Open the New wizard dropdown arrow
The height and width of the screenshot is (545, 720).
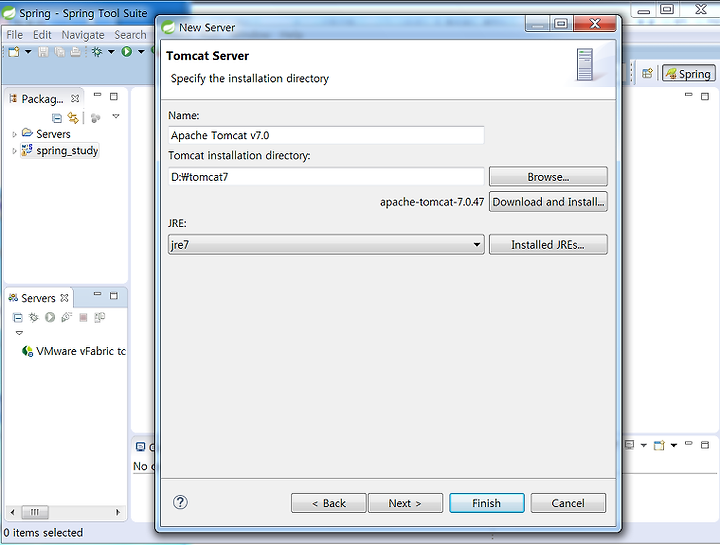(28, 52)
